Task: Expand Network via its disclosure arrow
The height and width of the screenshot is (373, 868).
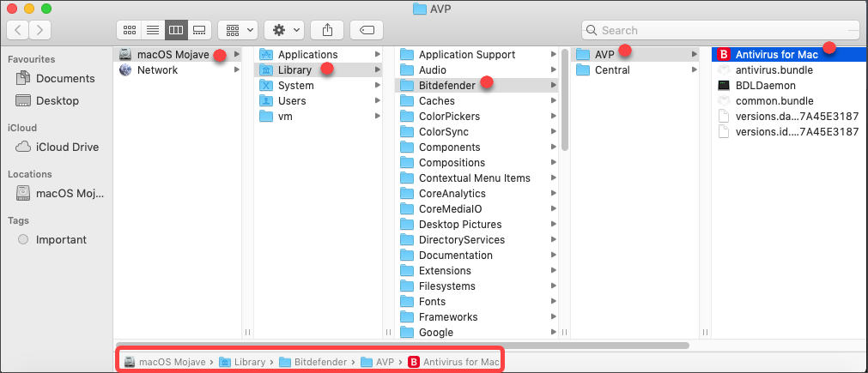Action: point(237,69)
